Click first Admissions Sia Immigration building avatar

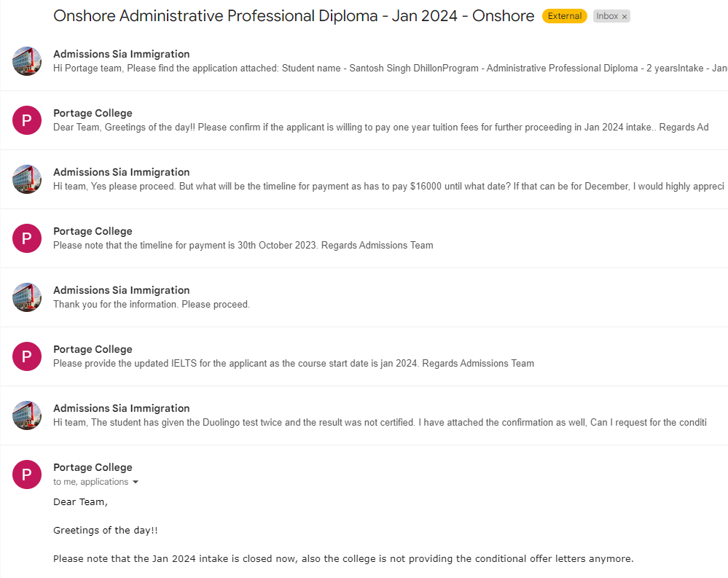[27, 61]
